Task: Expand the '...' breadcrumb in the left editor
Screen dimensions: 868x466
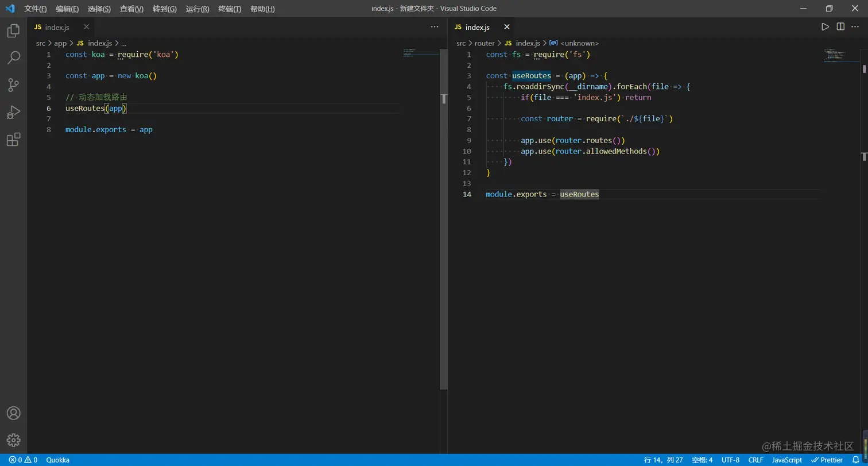Action: [x=123, y=43]
